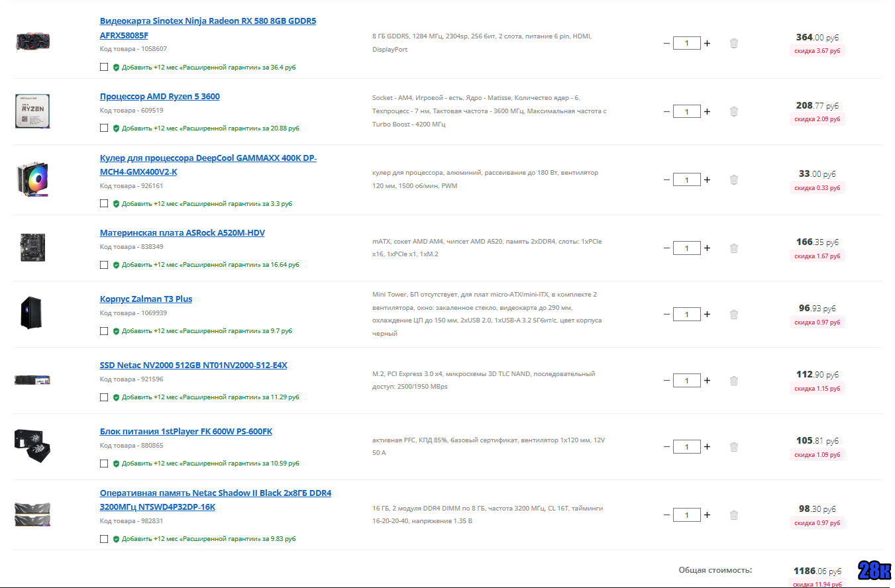Image resolution: width=895 pixels, height=588 pixels.
Task: Decrease quantity of Radeon RX 580 card
Action: [x=666, y=43]
